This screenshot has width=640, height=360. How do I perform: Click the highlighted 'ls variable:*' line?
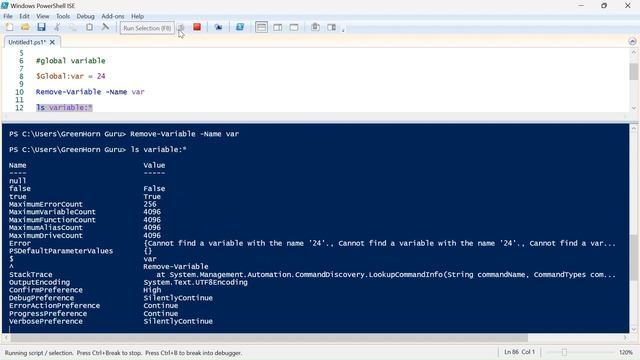tap(64, 108)
